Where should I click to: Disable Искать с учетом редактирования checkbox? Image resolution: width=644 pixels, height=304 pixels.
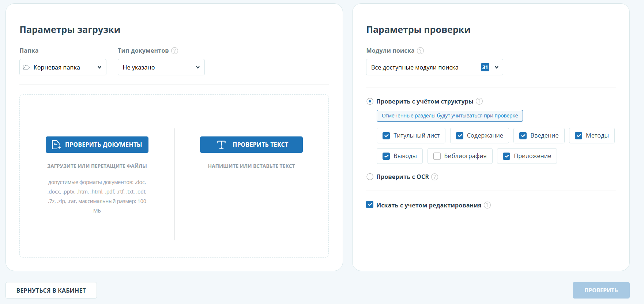(x=370, y=205)
